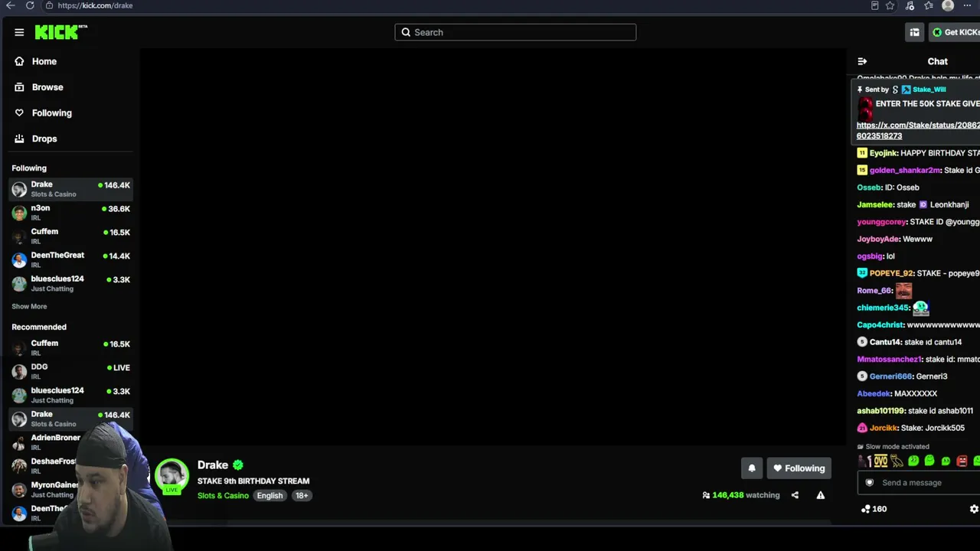The height and width of the screenshot is (551, 980).
Task: Click the Osseb username in chat
Action: (868, 187)
